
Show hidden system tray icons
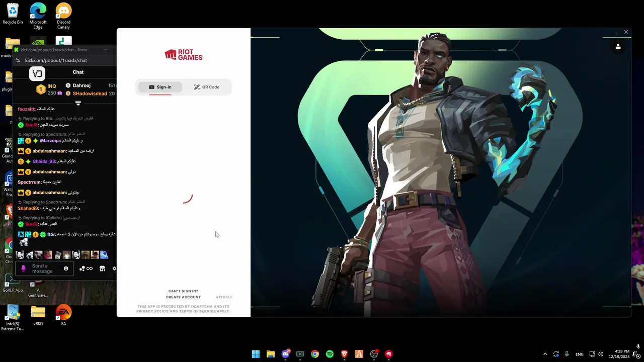(545, 354)
